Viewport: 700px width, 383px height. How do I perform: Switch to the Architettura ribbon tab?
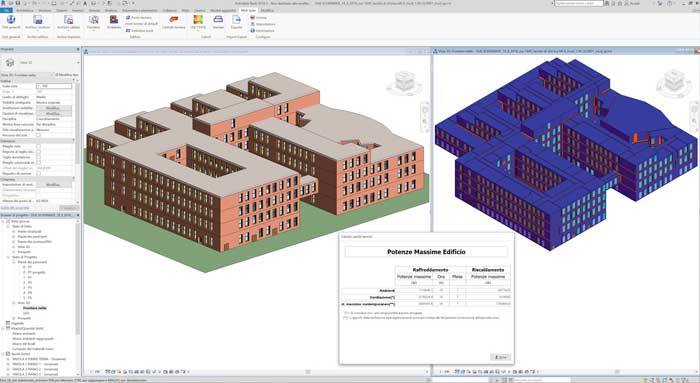pos(25,10)
